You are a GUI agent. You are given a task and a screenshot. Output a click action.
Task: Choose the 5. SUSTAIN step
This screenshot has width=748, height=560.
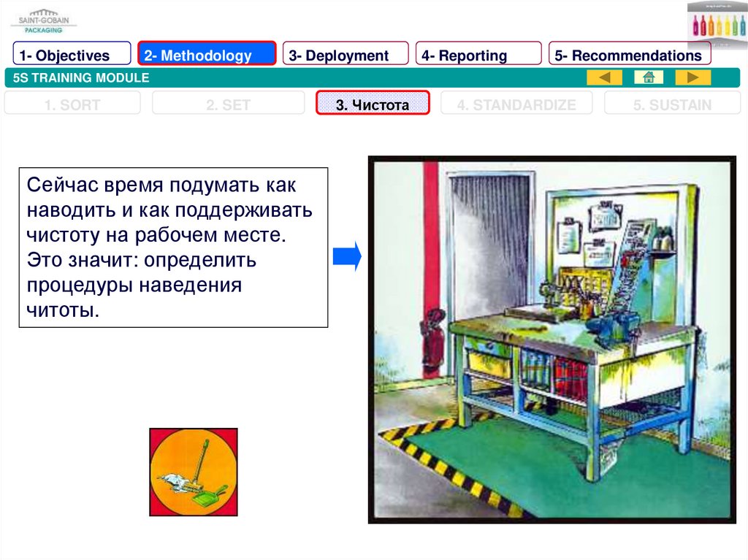[x=671, y=104]
